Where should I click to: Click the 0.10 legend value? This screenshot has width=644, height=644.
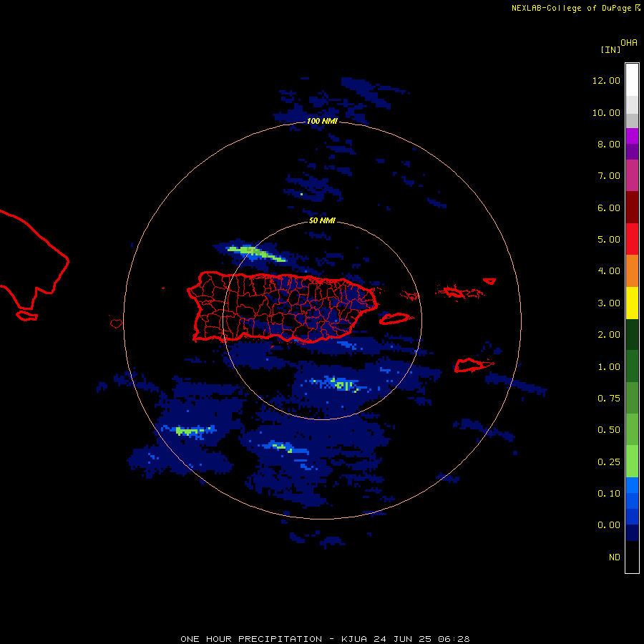tap(609, 494)
